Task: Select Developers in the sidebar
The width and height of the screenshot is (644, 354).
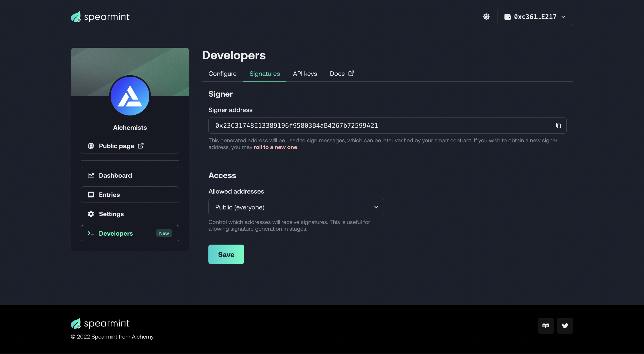Action: coord(130,233)
